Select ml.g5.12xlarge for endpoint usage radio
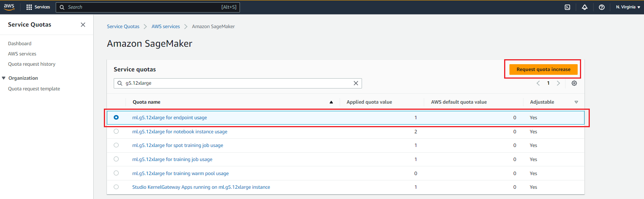The width and height of the screenshot is (644, 199). tap(116, 117)
